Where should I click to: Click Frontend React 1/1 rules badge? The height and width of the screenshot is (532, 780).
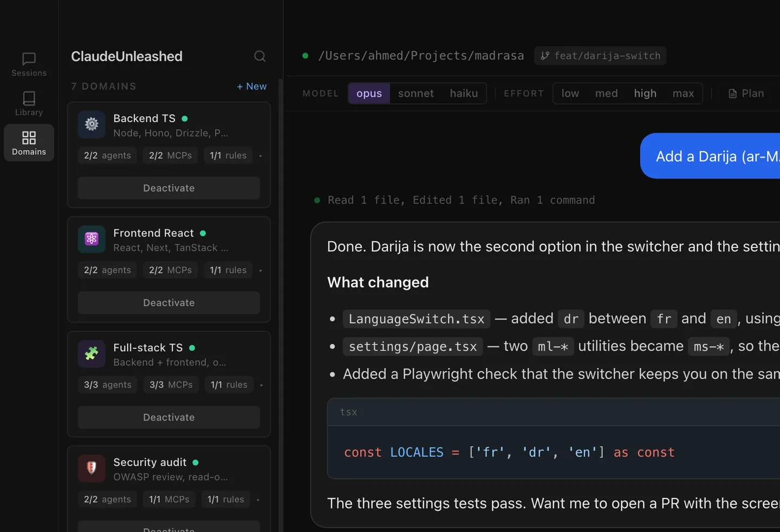coord(228,270)
